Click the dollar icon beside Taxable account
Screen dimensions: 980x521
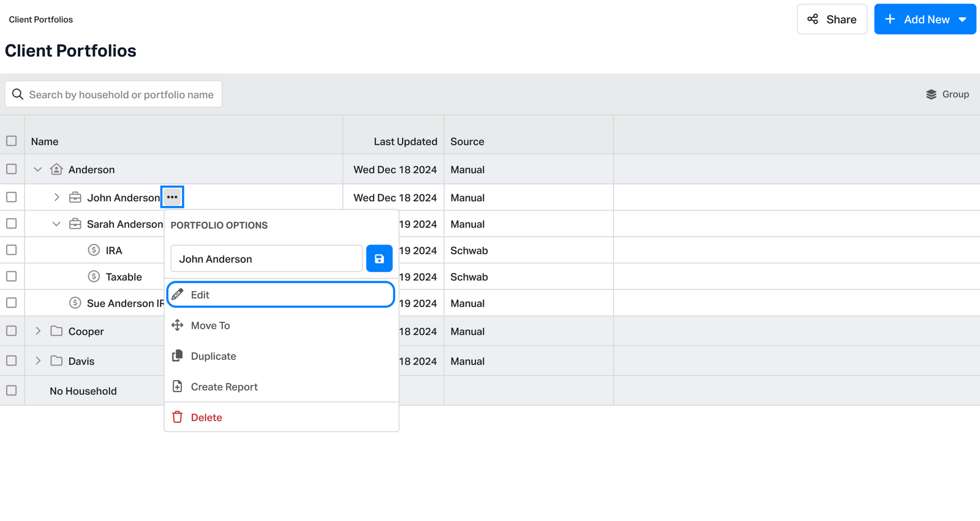(94, 276)
